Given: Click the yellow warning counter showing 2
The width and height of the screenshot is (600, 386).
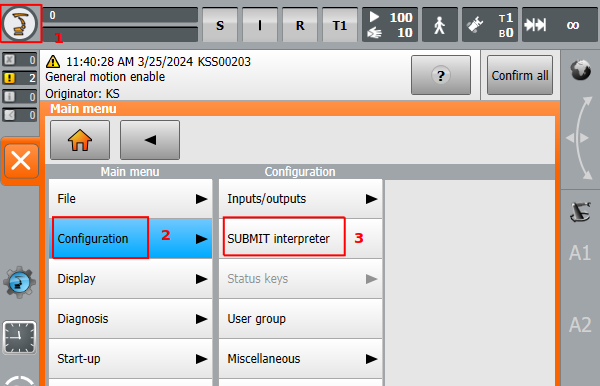Looking at the screenshot, I should tap(20, 78).
